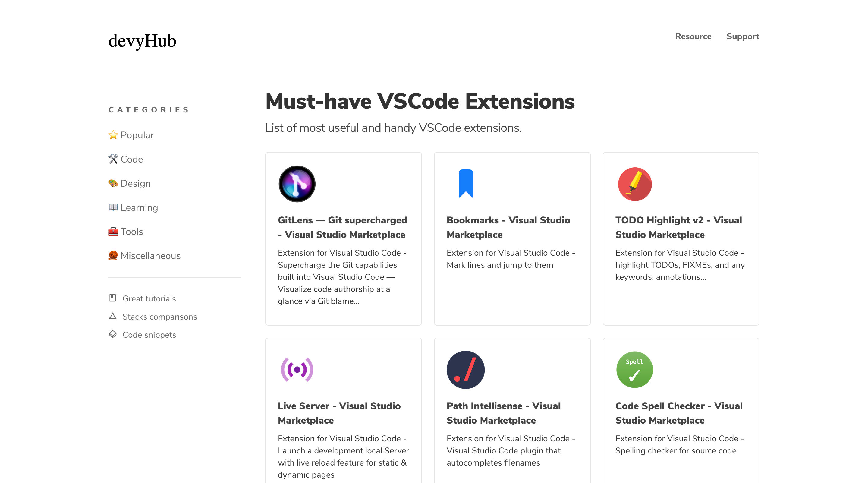The image size is (868, 483).
Task: Select the Tools category from sidebar
Action: tap(131, 231)
